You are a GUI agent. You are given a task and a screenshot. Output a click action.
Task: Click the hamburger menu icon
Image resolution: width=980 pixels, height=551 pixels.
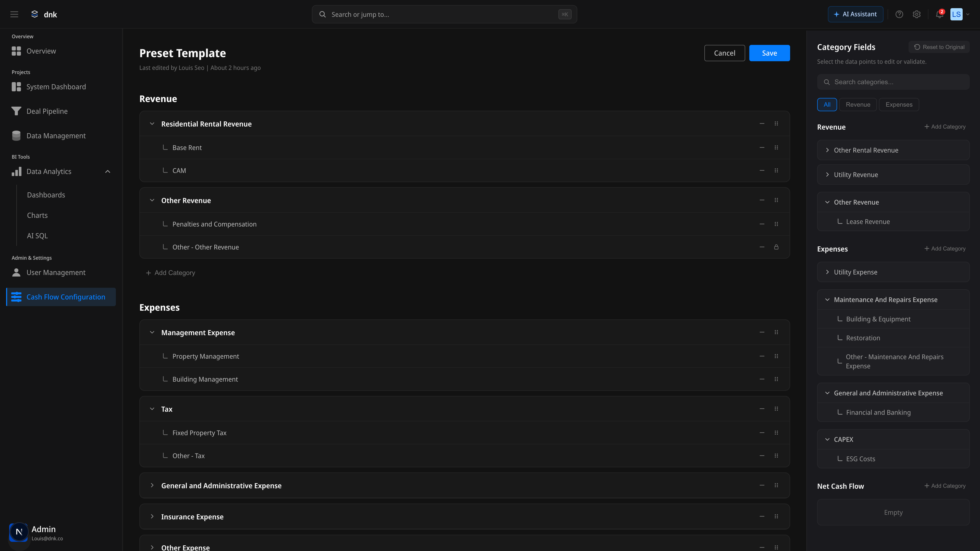tap(14, 15)
